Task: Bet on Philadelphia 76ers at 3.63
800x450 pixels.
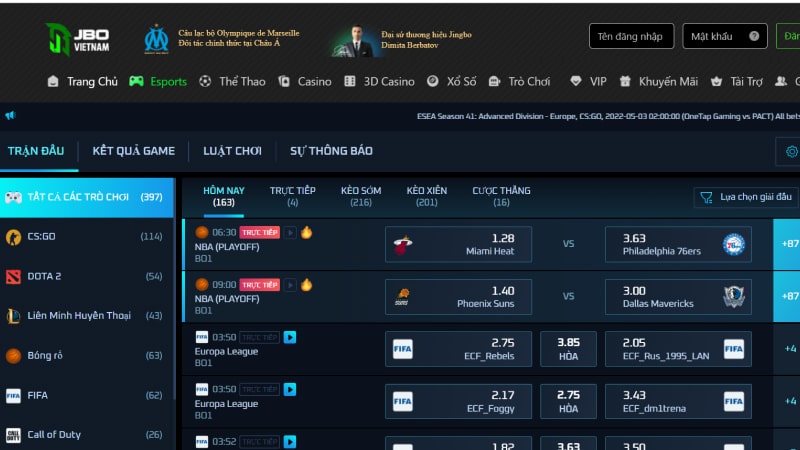Action: (678, 244)
